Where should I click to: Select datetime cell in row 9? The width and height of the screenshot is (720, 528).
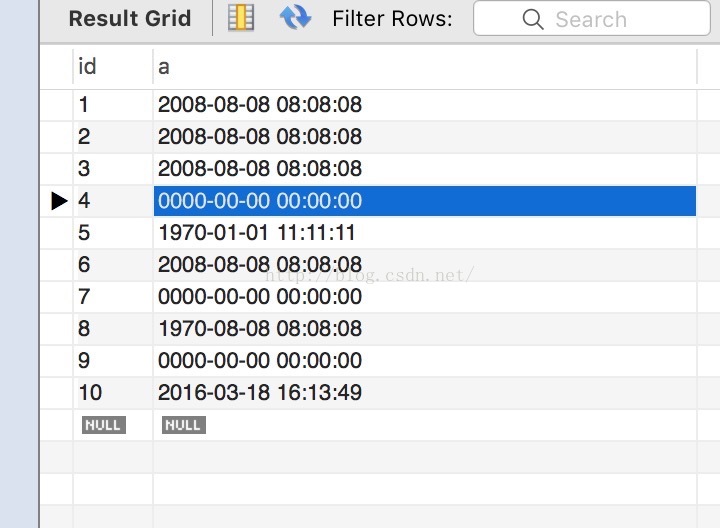pyautogui.click(x=425, y=360)
